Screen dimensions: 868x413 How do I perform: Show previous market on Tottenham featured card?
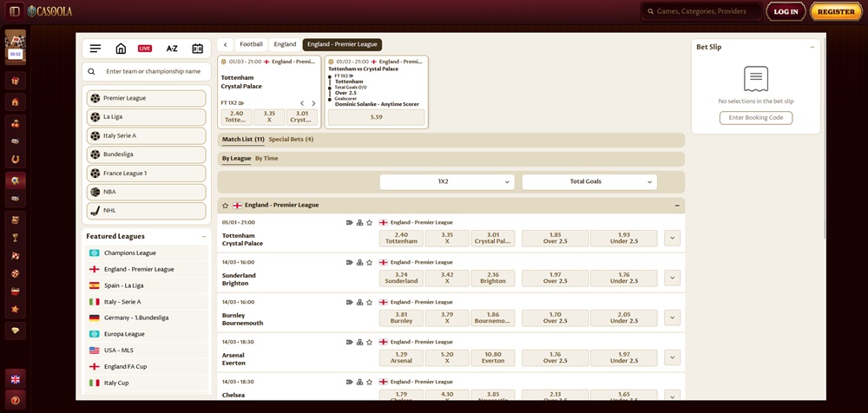pyautogui.click(x=302, y=103)
